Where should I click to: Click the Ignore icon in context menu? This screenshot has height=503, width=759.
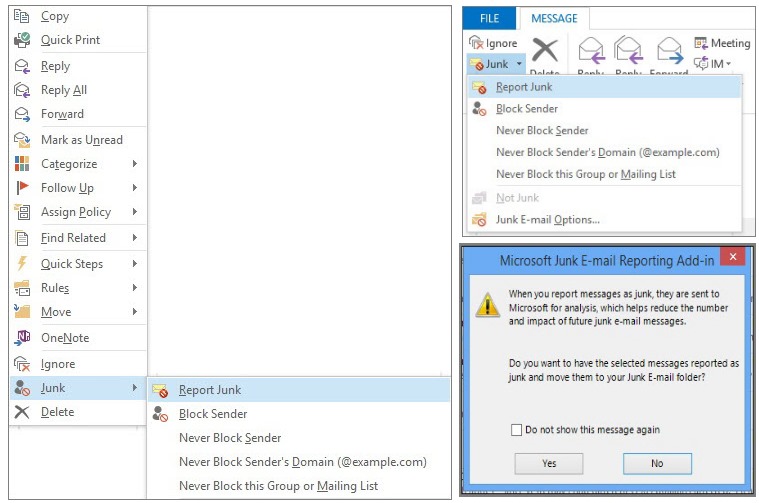pos(22,364)
